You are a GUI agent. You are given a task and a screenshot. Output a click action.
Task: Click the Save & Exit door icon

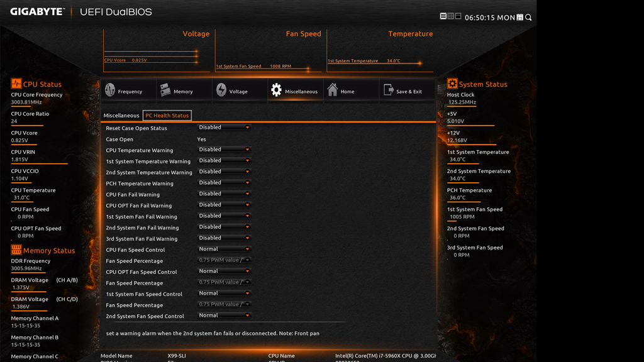[x=388, y=90]
